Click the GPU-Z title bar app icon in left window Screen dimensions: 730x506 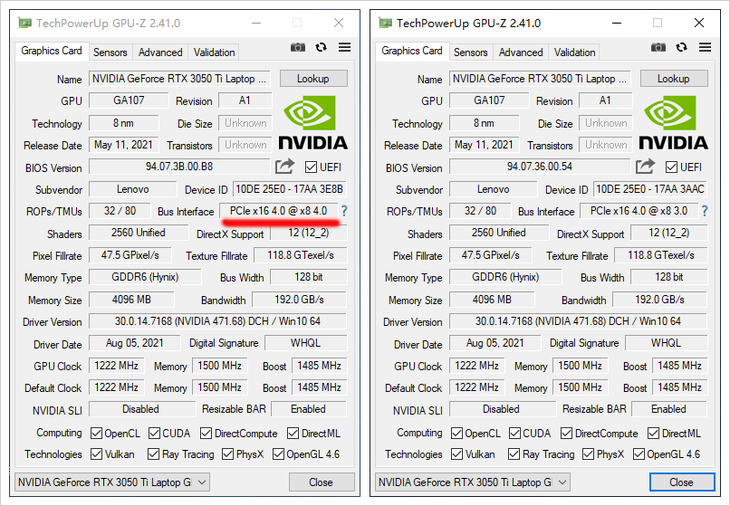tap(25, 23)
